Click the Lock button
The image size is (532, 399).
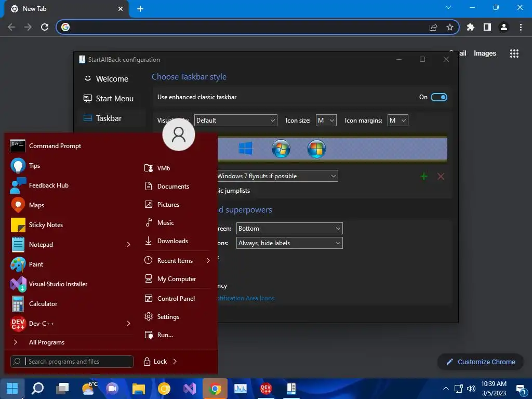pyautogui.click(x=155, y=362)
